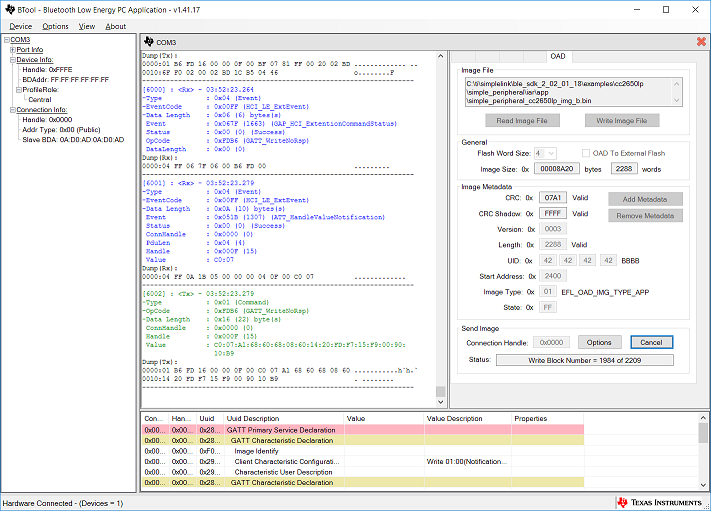Collapse the COM3 root tree node
The height and width of the screenshot is (511, 711).
5,39
